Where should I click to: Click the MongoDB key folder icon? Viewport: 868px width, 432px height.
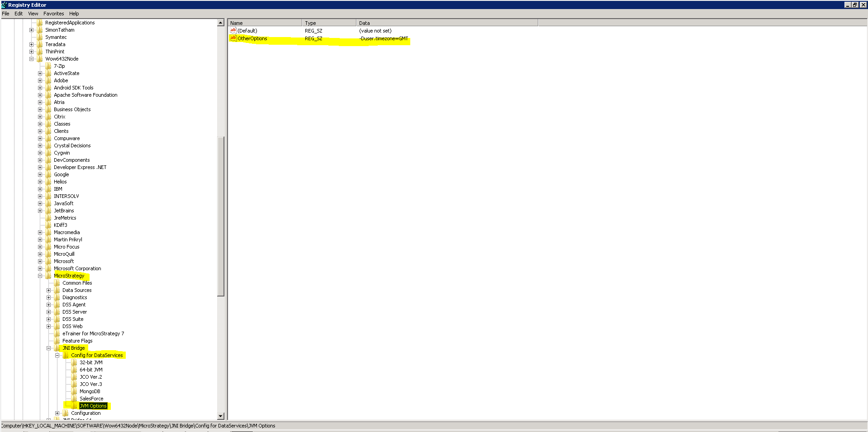[75, 391]
